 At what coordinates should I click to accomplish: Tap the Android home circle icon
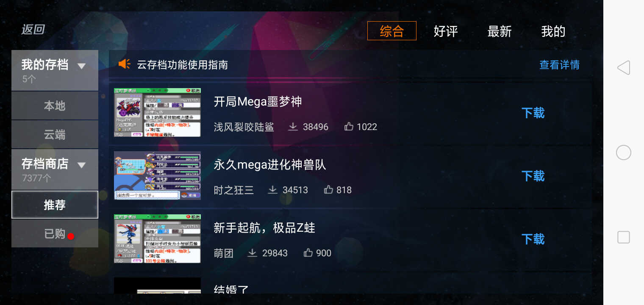pos(624,152)
